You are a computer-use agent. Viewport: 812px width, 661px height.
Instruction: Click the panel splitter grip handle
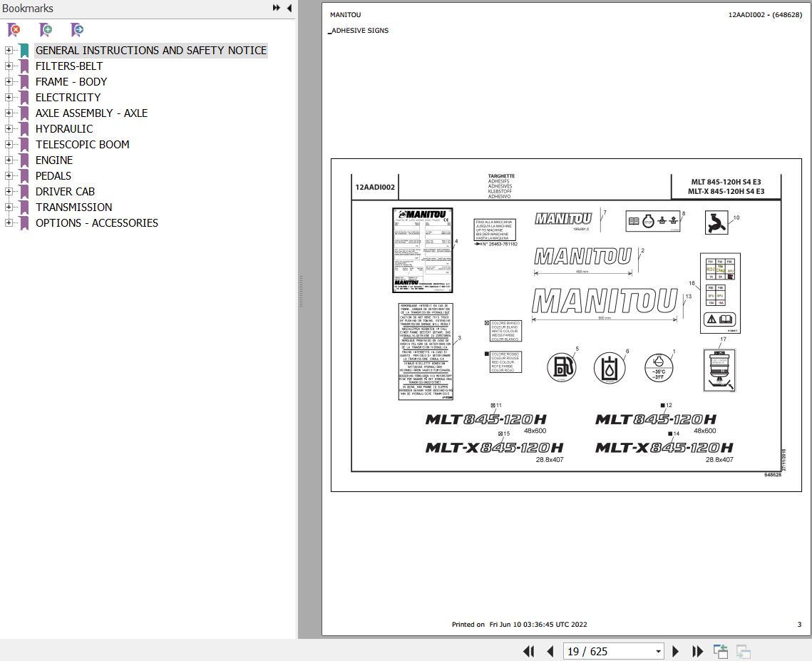(301, 291)
